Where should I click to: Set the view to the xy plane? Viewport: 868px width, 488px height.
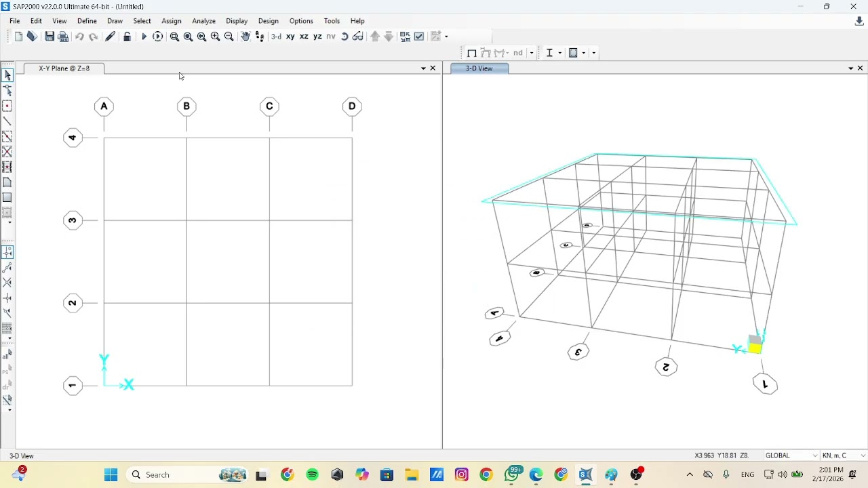[x=290, y=37]
